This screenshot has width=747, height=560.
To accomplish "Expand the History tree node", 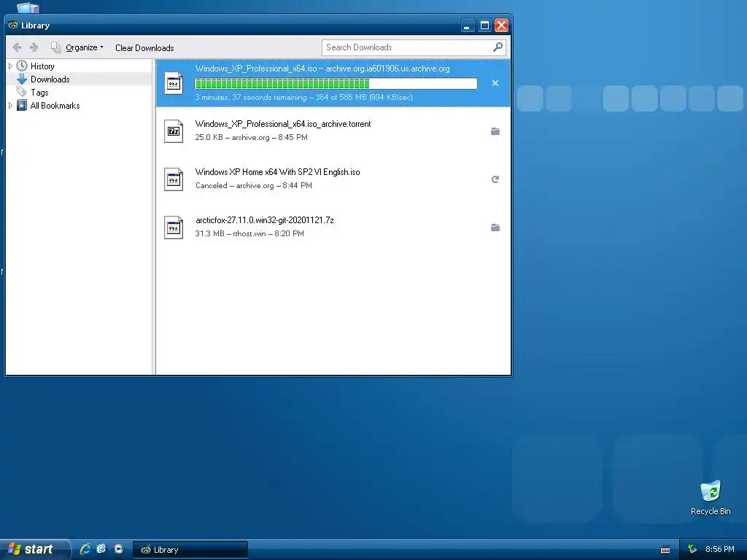I will (10, 66).
